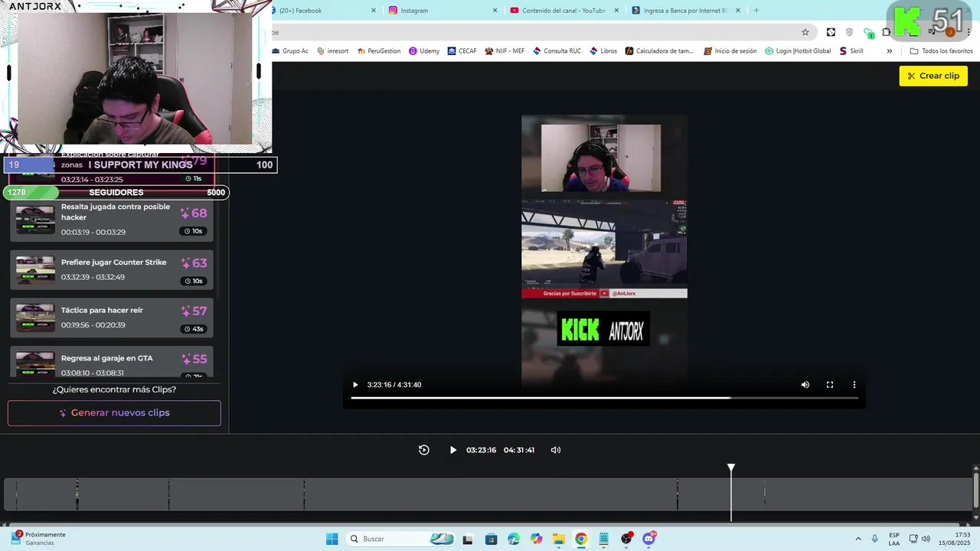Open Discord from the taskbar

pyautogui.click(x=649, y=539)
